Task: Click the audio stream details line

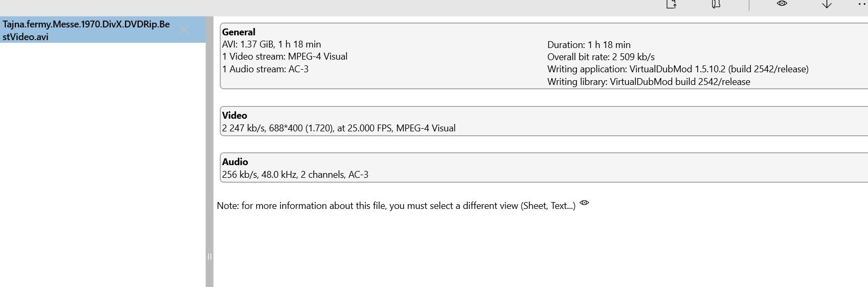Action: click(x=295, y=175)
